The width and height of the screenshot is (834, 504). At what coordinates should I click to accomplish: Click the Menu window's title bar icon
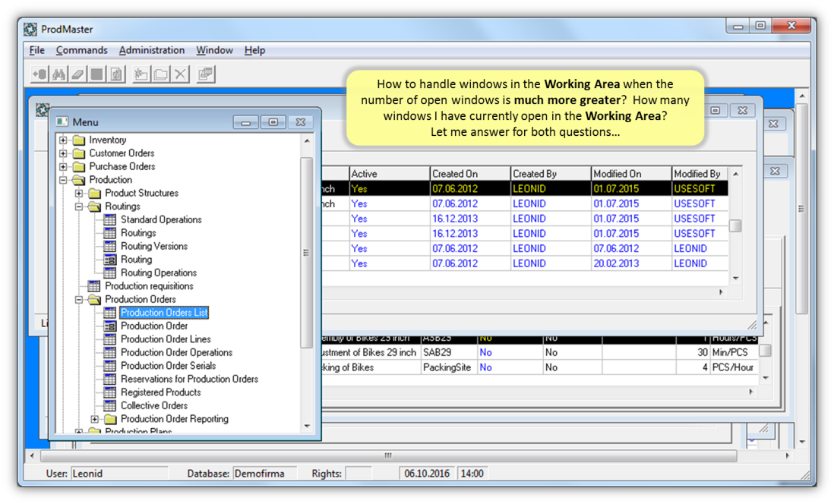click(62, 121)
